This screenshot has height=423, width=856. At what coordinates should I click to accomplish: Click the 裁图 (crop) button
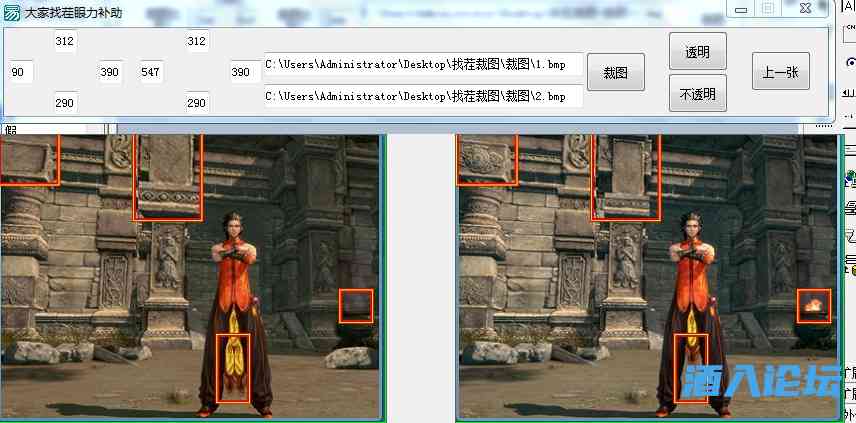coord(615,72)
